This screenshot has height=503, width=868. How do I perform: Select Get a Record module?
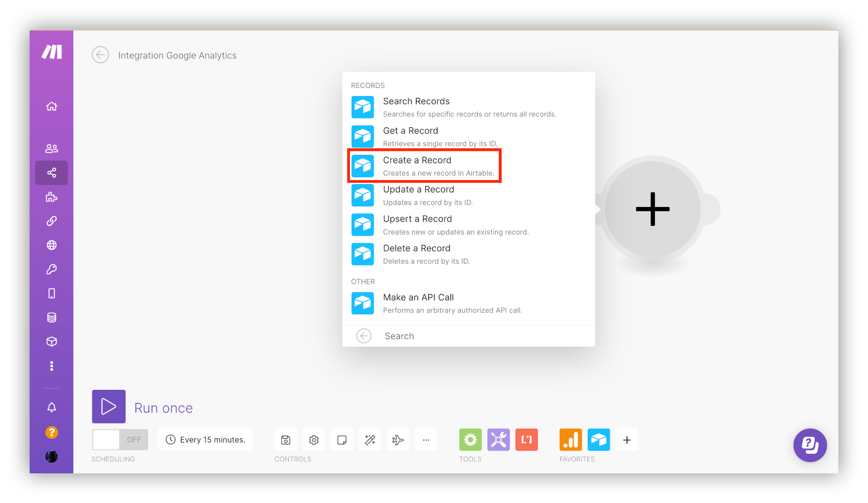469,136
